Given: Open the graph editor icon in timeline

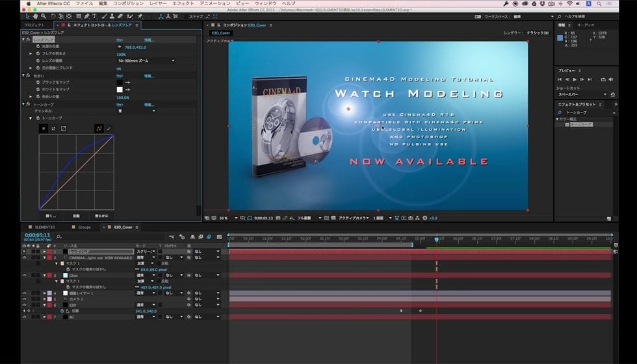Looking at the screenshot, I should click(x=220, y=237).
